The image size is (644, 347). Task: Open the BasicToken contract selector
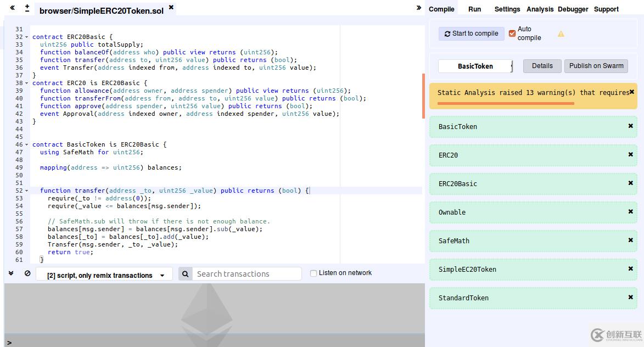click(475, 66)
